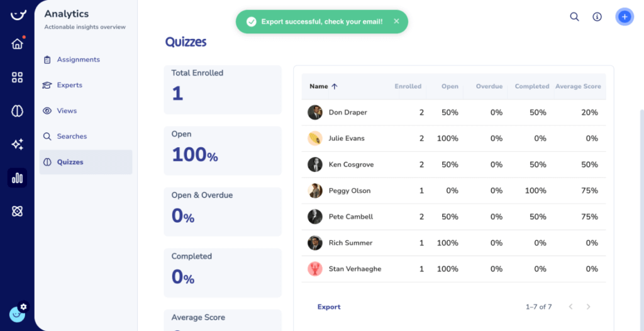Switch to Views analytics section
This screenshot has width=644, height=331.
(x=67, y=111)
